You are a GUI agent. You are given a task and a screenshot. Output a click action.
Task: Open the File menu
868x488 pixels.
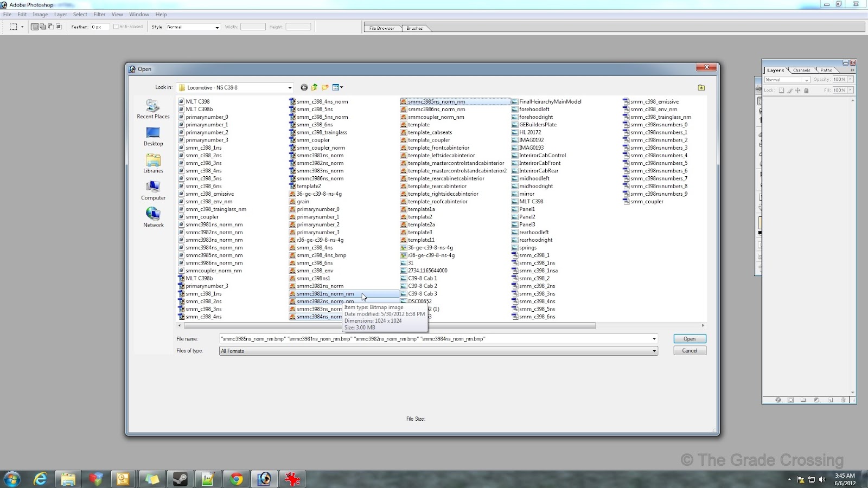pyautogui.click(x=7, y=15)
